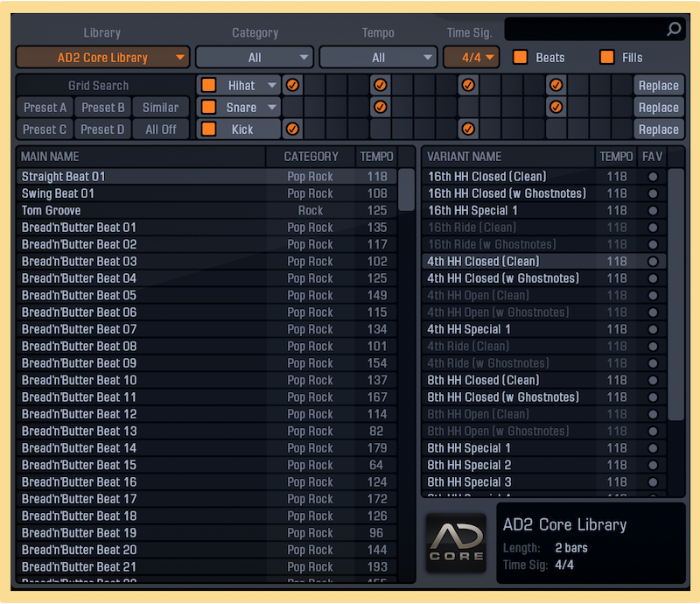Favorite the 8th HH Special 3 variant
This screenshot has width=700, height=604.
click(x=653, y=482)
